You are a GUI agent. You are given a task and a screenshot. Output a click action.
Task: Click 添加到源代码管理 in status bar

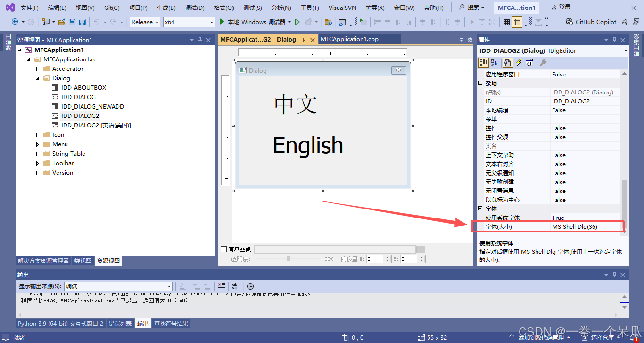[540, 337]
